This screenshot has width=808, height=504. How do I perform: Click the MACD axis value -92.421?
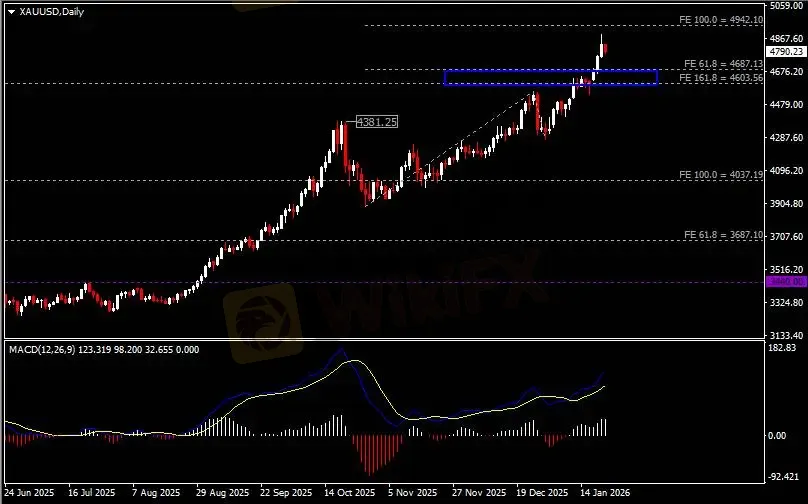(784, 477)
